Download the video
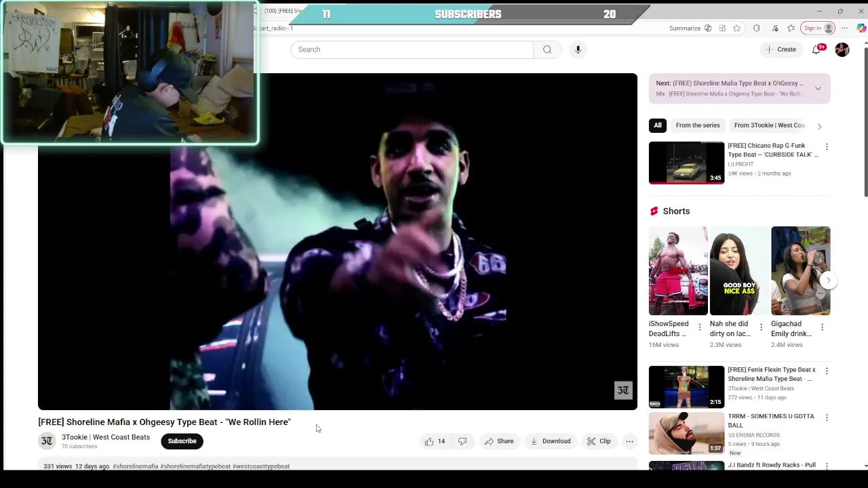868x488 pixels. 550,441
